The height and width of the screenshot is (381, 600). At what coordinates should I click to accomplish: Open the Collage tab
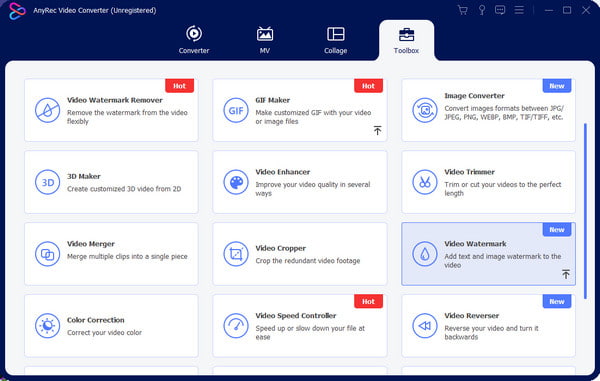(x=336, y=40)
